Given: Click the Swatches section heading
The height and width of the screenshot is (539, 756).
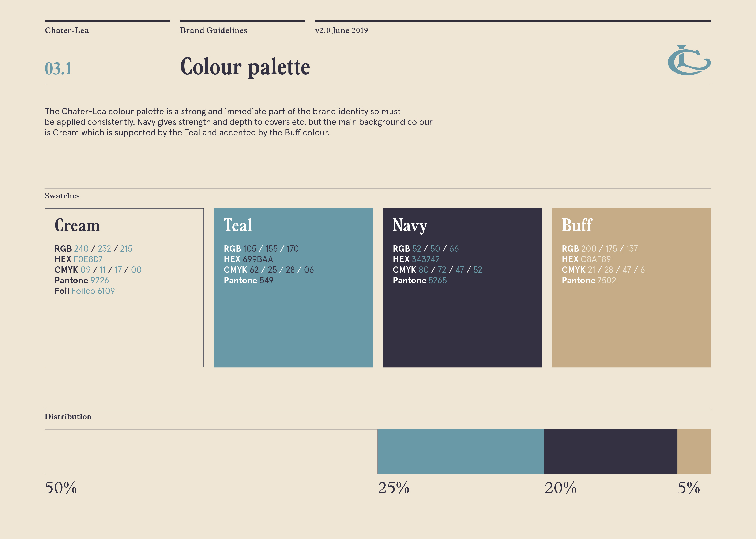Looking at the screenshot, I should point(62,196).
